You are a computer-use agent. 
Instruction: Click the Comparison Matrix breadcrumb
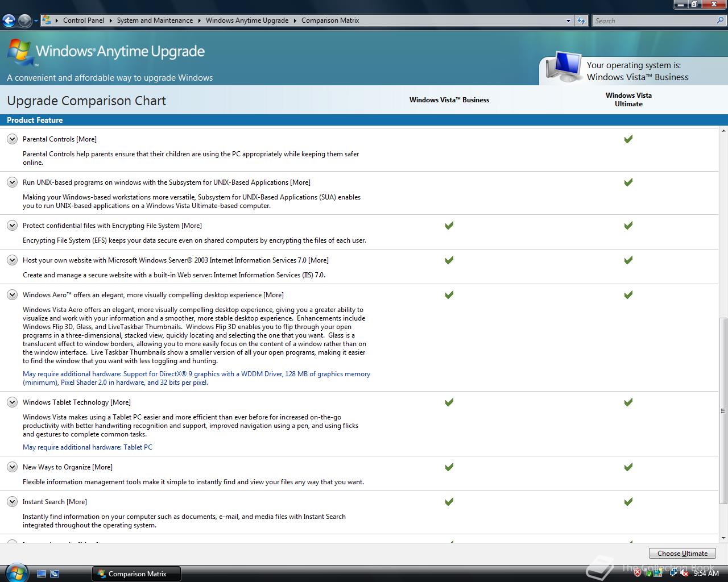330,20
